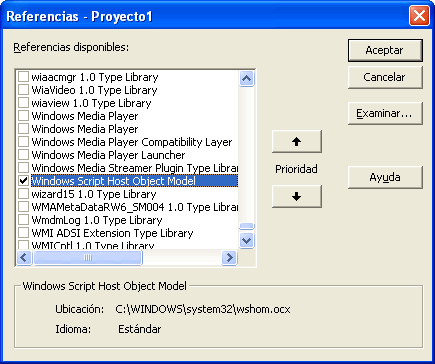
Task: Close the Referencias dialog window
Action: (419, 16)
